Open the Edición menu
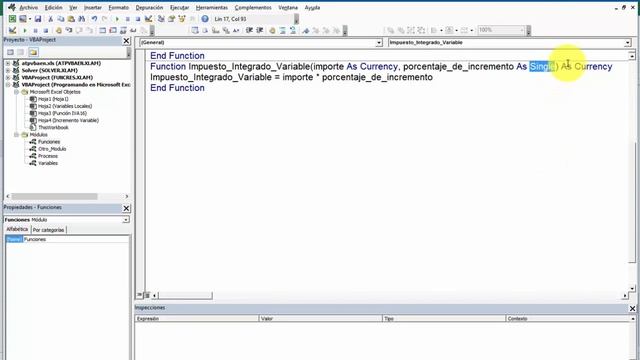Screen dimensions: 640x360 click(53, 7)
